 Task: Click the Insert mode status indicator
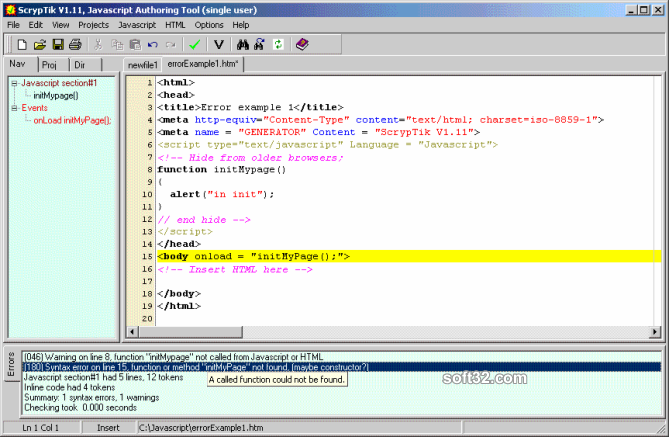(x=108, y=428)
